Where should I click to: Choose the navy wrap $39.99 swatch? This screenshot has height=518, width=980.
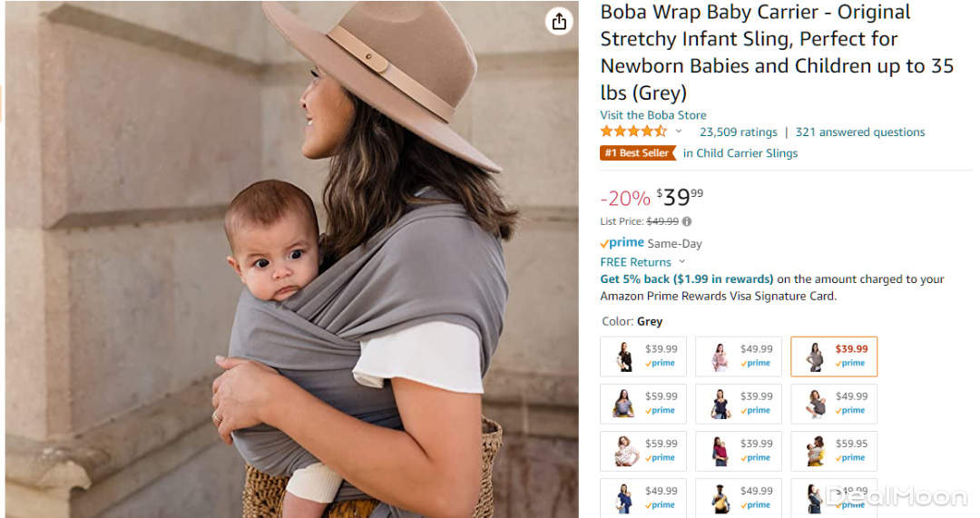click(x=738, y=404)
